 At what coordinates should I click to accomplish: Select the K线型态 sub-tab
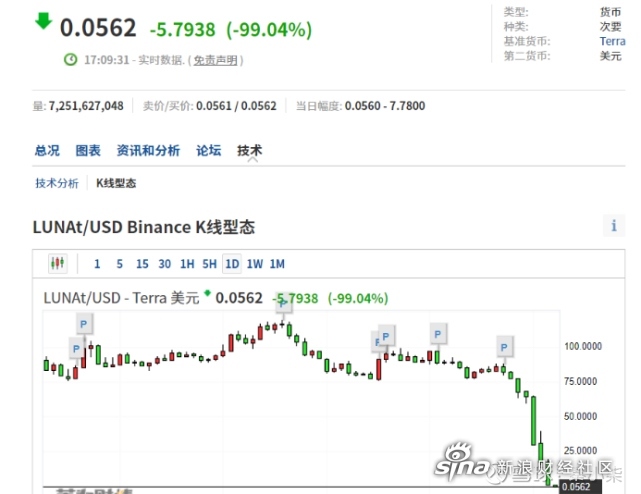pyautogui.click(x=116, y=183)
